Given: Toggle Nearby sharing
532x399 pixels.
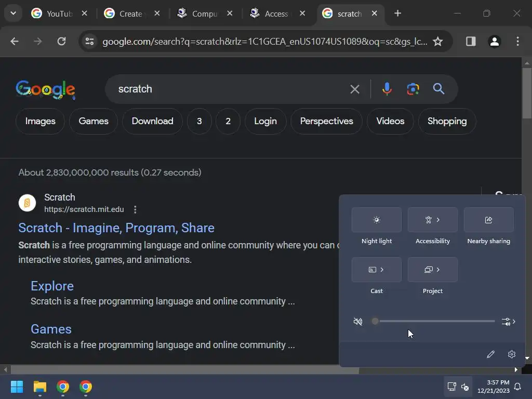Looking at the screenshot, I should (488, 220).
